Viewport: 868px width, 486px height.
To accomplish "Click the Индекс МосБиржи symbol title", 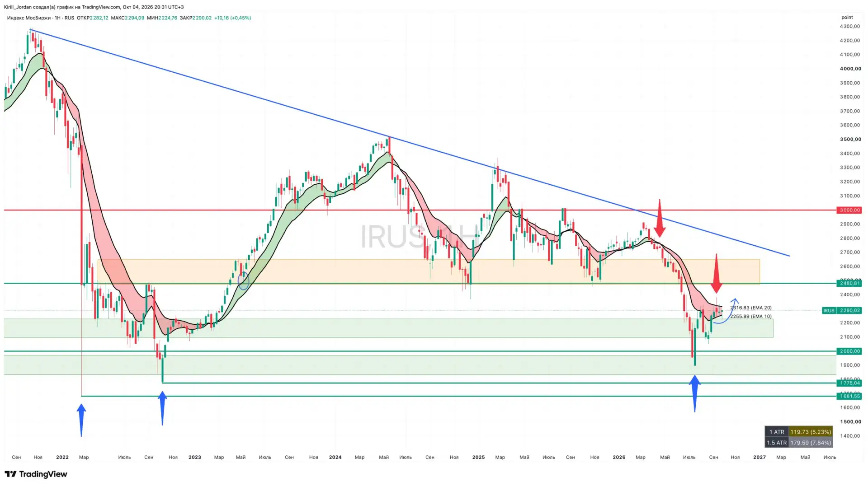I will tap(29, 18).
